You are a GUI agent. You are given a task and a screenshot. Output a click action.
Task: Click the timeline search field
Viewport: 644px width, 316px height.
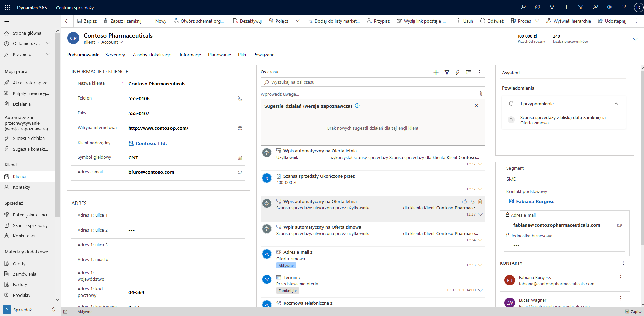pyautogui.click(x=373, y=82)
